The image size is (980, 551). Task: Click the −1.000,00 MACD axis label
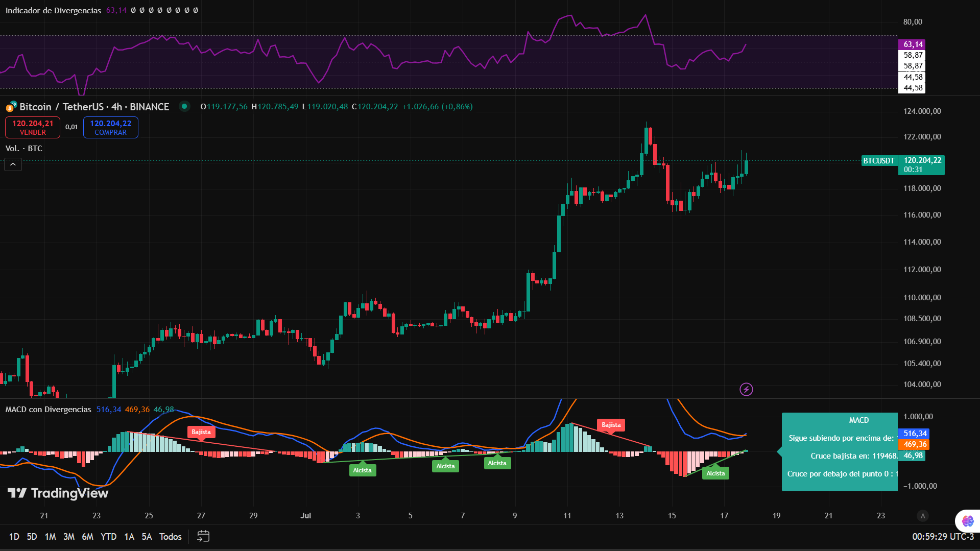tap(920, 486)
